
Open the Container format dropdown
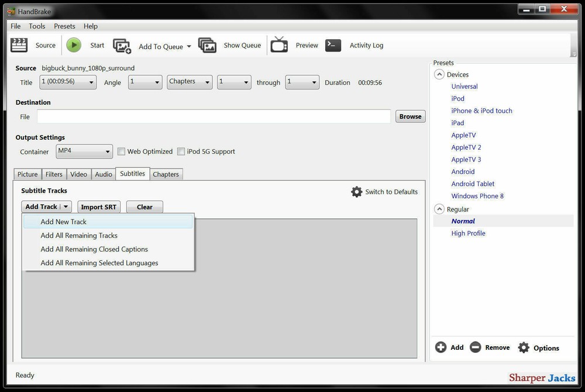tap(109, 151)
